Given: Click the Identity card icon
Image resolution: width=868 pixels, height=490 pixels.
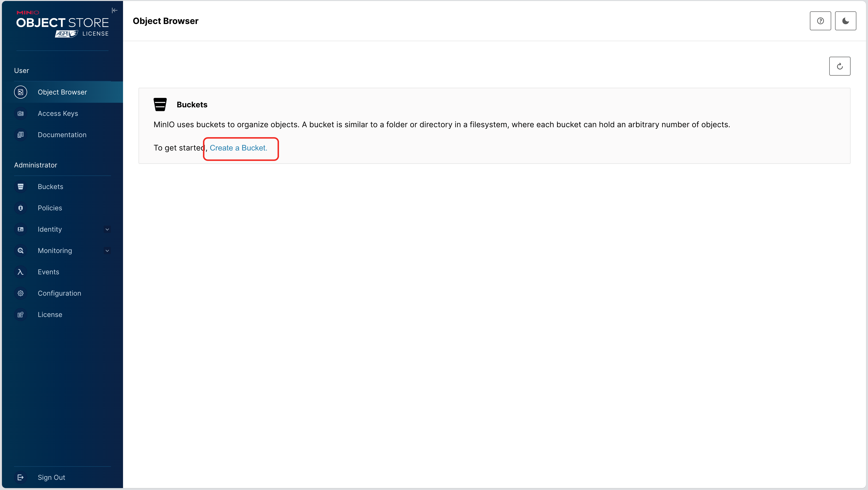Looking at the screenshot, I should [x=21, y=229].
